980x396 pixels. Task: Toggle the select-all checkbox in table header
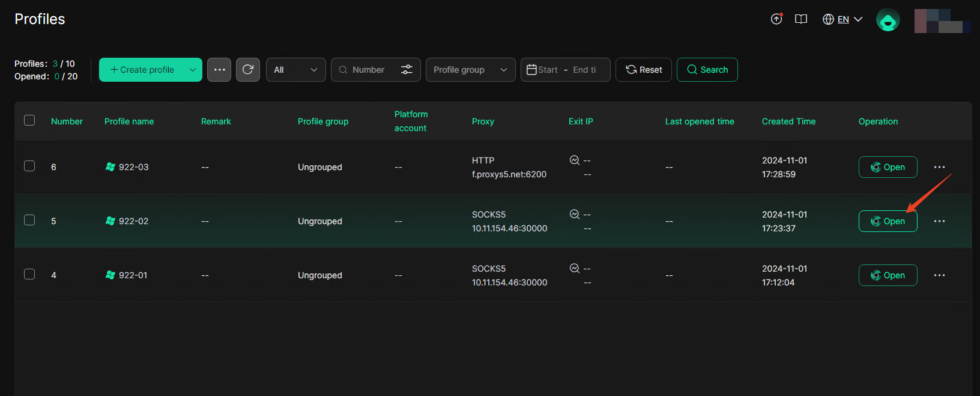click(x=29, y=120)
